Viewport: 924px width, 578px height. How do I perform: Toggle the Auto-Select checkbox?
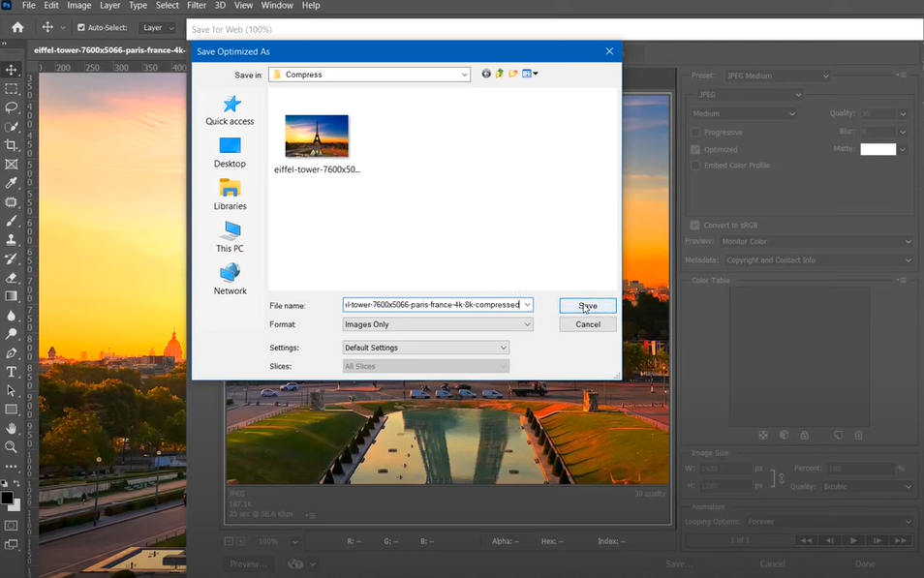pyautogui.click(x=80, y=28)
